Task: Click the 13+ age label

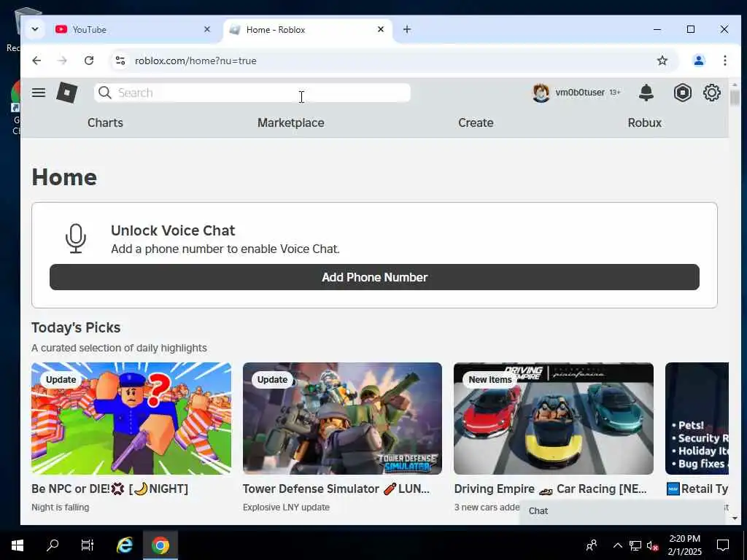Action: point(614,93)
